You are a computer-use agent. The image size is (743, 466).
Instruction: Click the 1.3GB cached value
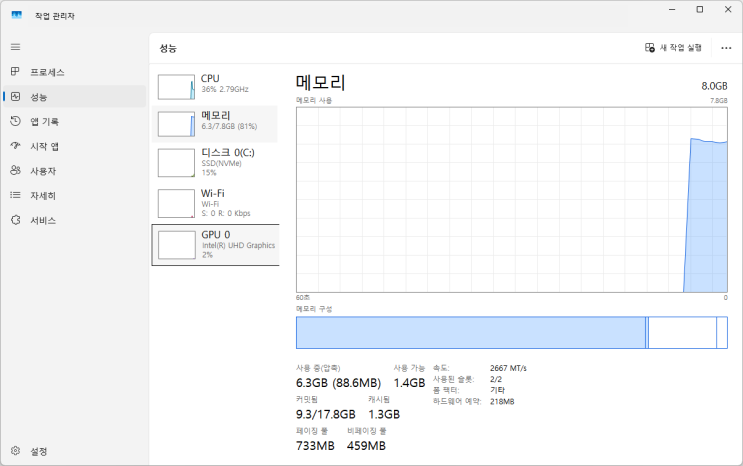(x=384, y=414)
